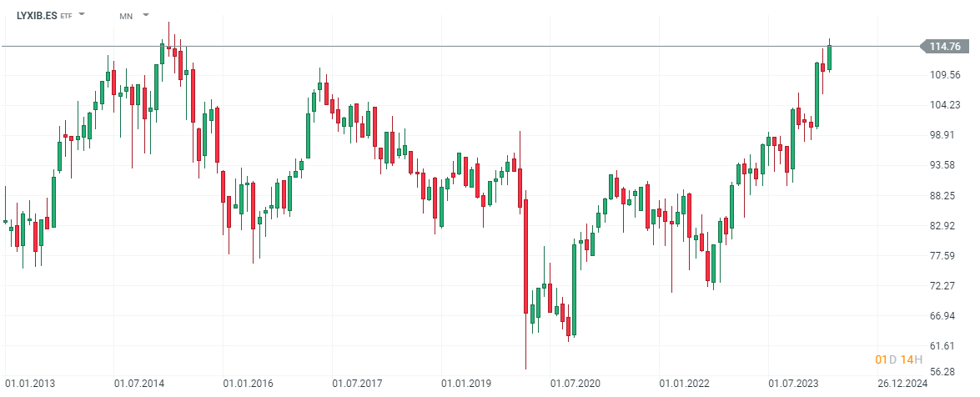Click the 114.76 current price tag
Image resolution: width=980 pixels, height=397 pixels.
click(x=945, y=46)
